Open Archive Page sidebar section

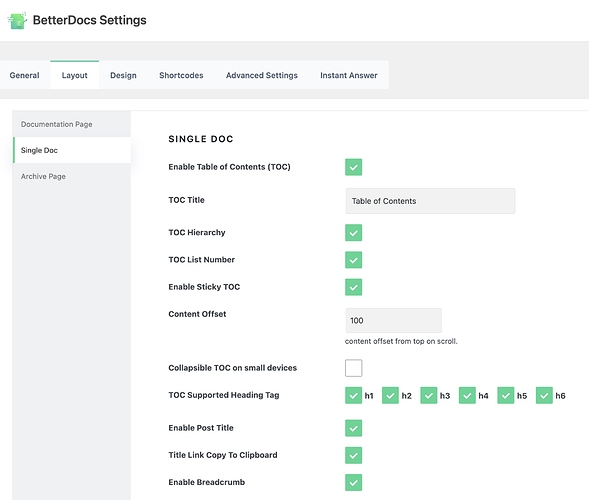72,176
